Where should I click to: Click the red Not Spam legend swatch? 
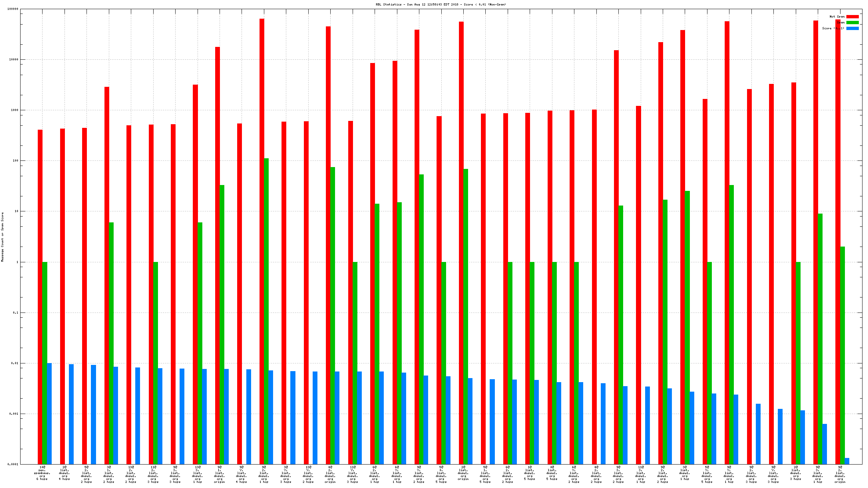click(852, 16)
